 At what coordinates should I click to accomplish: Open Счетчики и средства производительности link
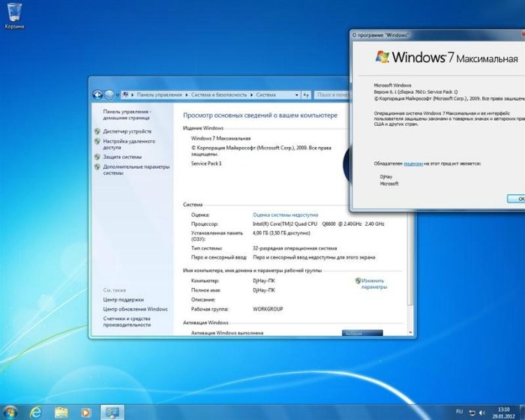coord(127,322)
